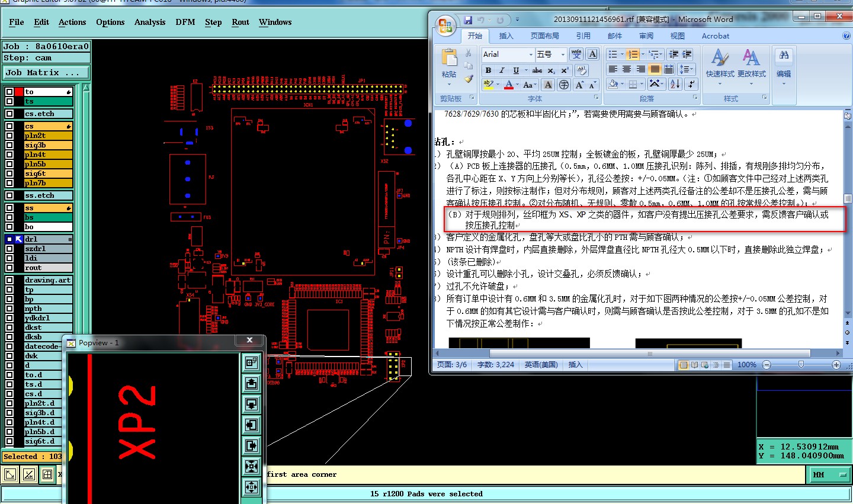Click the Word zoom-out minus button

tap(767, 365)
